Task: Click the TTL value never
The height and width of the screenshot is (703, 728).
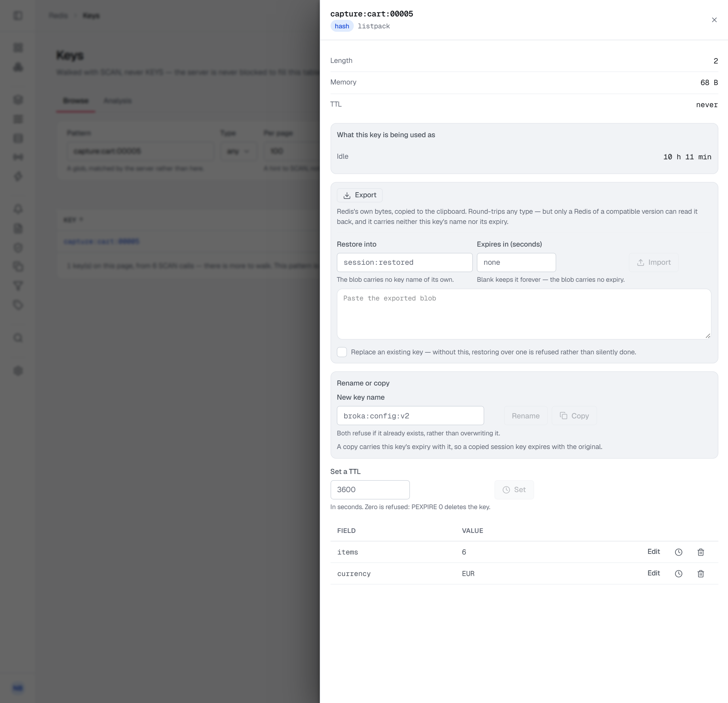Action: click(707, 105)
